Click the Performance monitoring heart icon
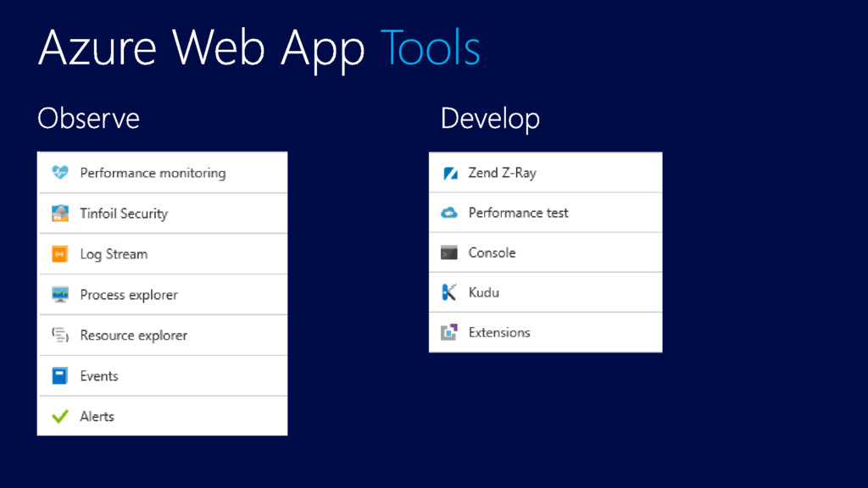Image resolution: width=868 pixels, height=488 pixels. [60, 173]
